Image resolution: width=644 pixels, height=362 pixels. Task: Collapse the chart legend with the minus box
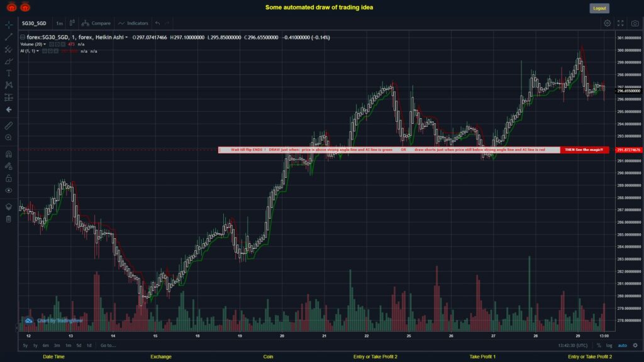coord(23,37)
